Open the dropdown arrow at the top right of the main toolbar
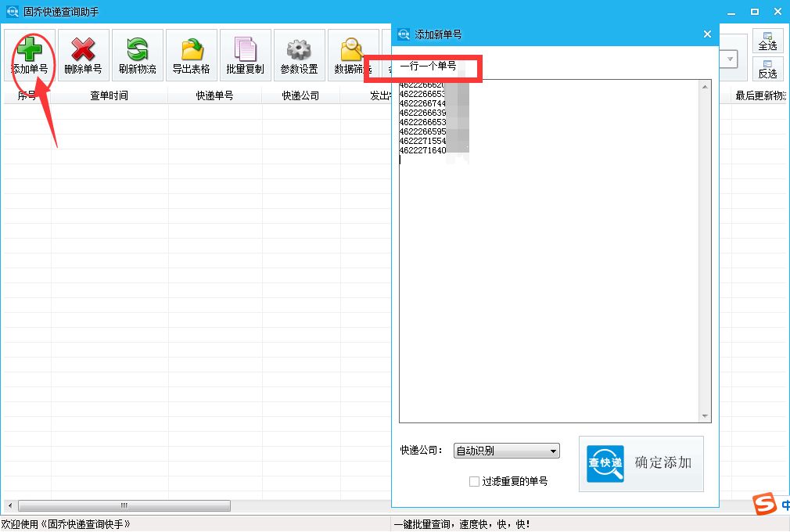Screen dimensions: 790x532 tap(730, 59)
